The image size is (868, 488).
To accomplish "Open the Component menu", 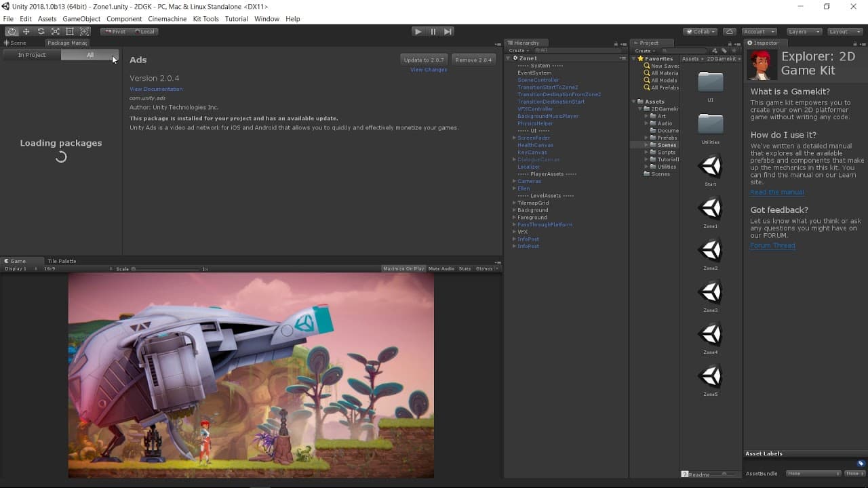I will [124, 19].
